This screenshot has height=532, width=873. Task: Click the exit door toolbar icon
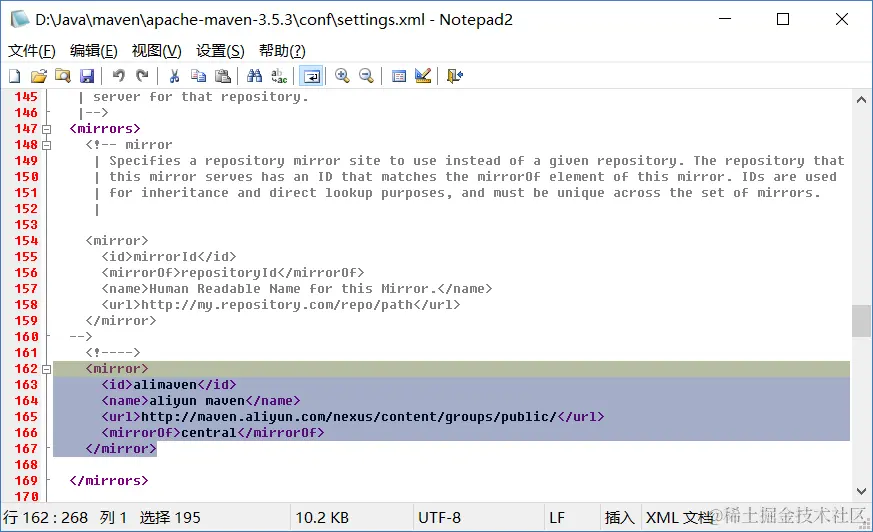point(455,76)
